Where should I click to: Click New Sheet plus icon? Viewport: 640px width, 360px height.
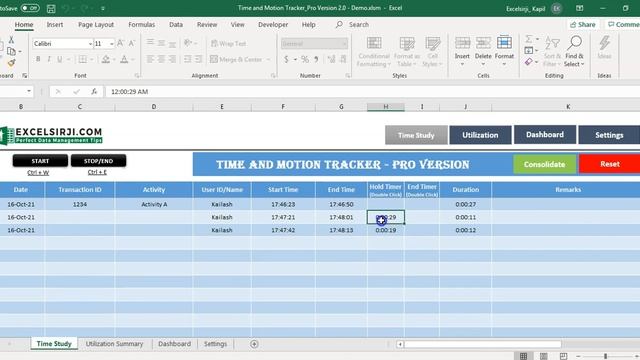254,344
